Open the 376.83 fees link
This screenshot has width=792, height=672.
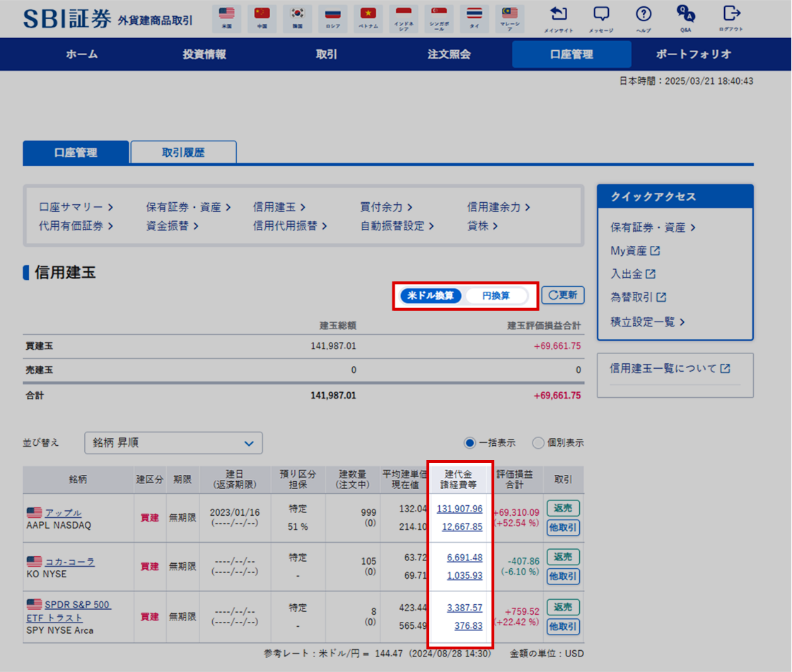pyautogui.click(x=468, y=625)
